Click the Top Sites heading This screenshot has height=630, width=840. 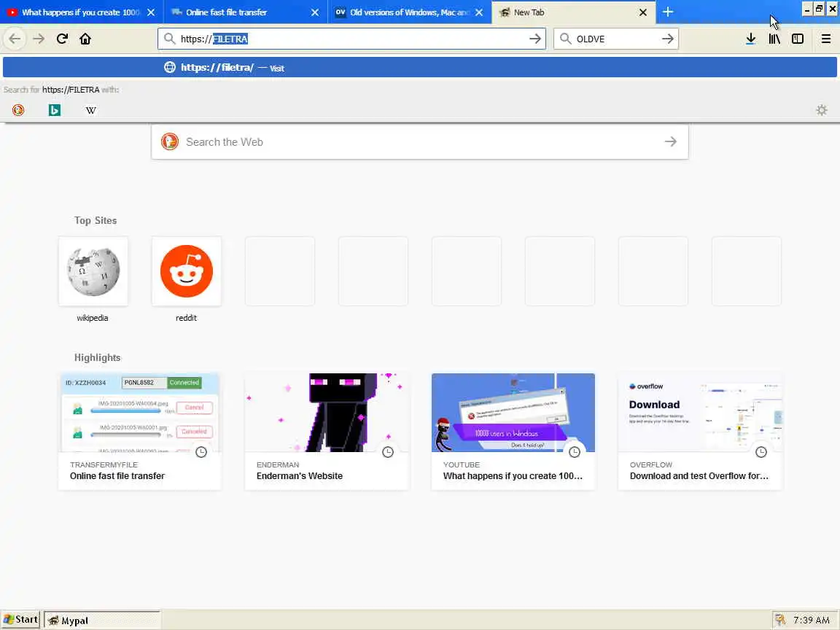click(x=96, y=220)
